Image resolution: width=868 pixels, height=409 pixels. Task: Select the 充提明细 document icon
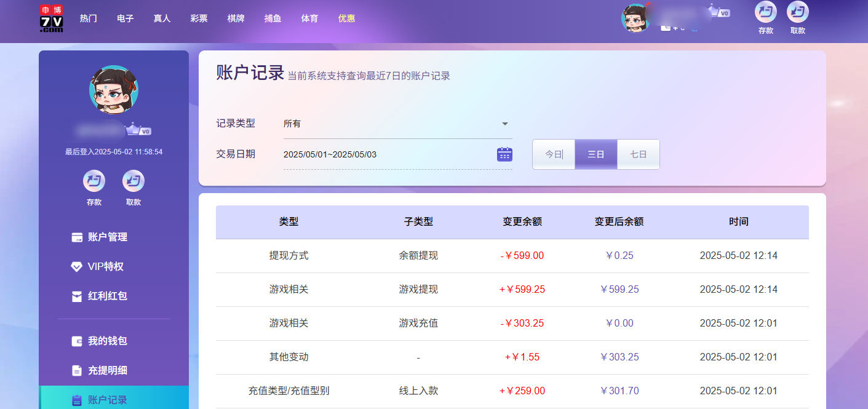click(x=76, y=370)
